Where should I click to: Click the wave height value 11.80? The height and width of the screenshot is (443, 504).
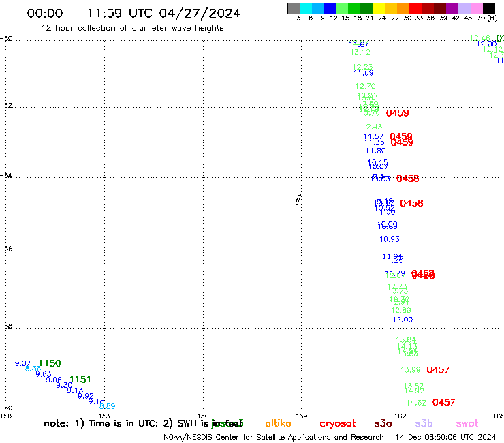point(375,151)
